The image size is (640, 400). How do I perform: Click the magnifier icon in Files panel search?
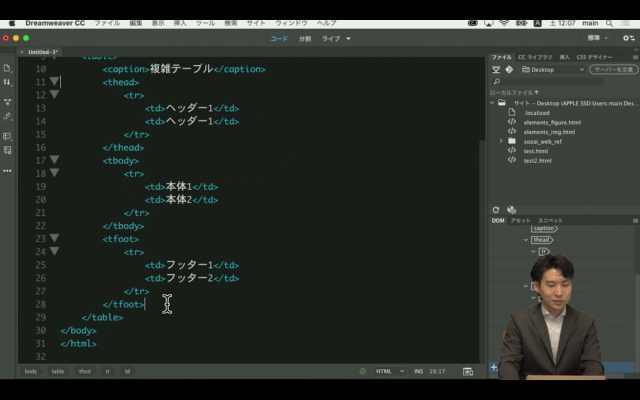496,82
